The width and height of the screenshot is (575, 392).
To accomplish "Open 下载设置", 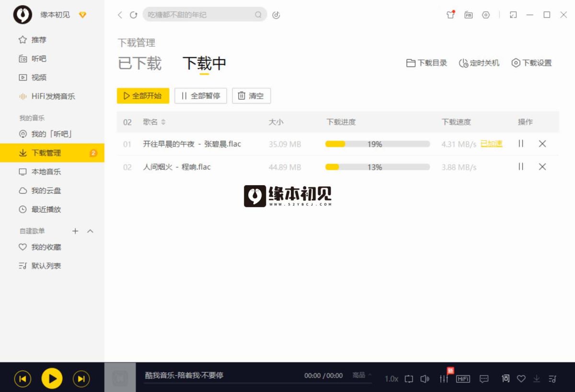I will tap(531, 63).
